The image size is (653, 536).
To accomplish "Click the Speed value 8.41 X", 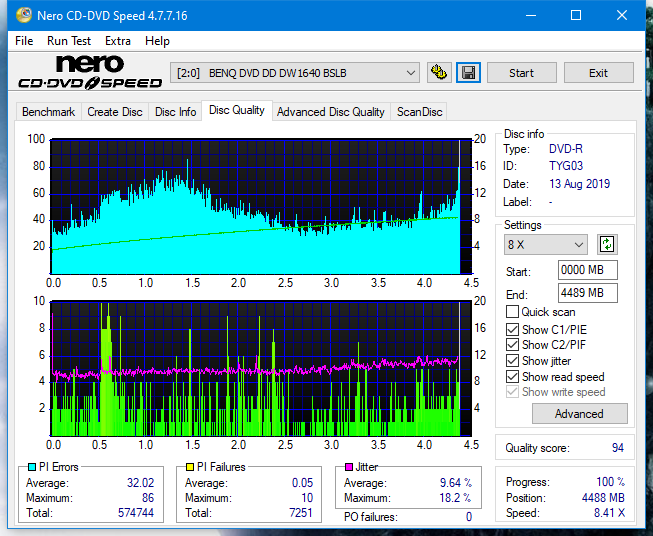I will click(x=609, y=513).
